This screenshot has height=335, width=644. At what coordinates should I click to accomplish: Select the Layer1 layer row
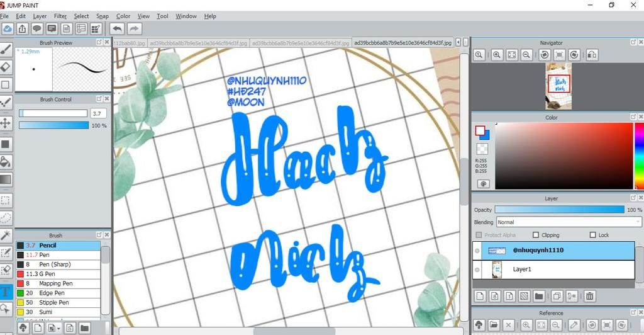click(x=553, y=270)
